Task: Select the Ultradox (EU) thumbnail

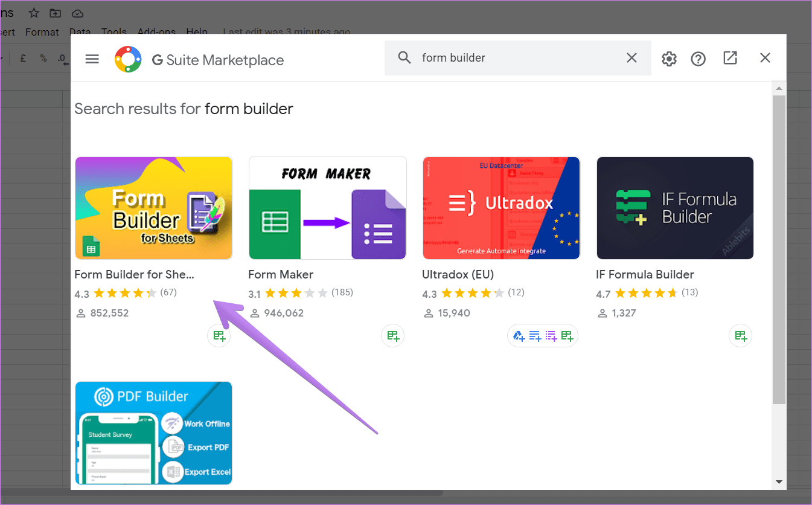Action: coord(501,208)
